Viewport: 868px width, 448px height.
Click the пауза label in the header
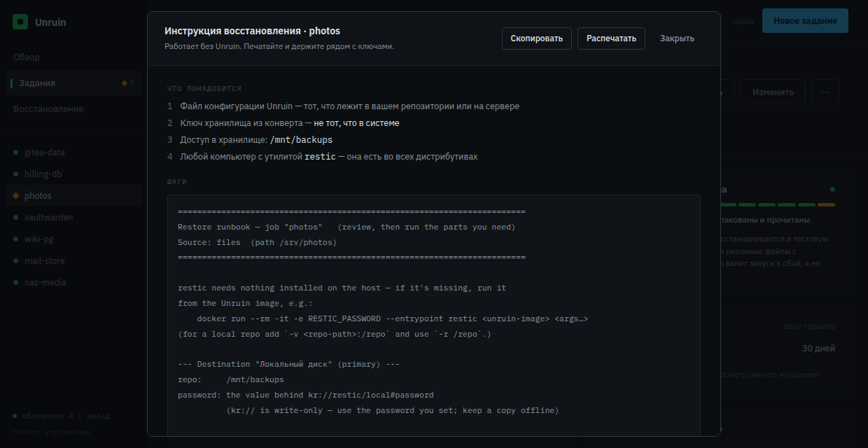[743, 21]
